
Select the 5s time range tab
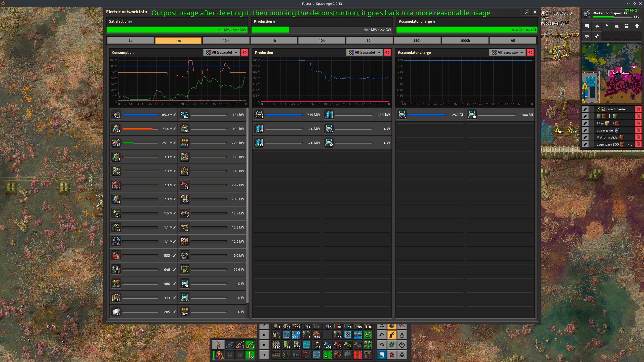(130, 40)
